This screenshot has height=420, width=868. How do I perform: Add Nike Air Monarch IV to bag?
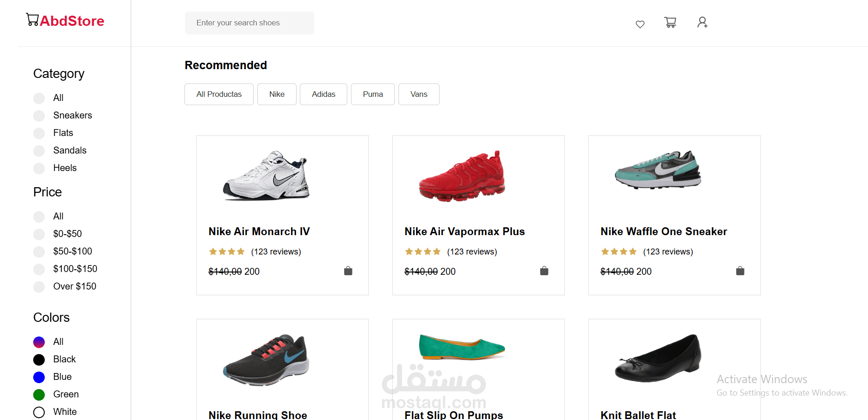pos(348,271)
